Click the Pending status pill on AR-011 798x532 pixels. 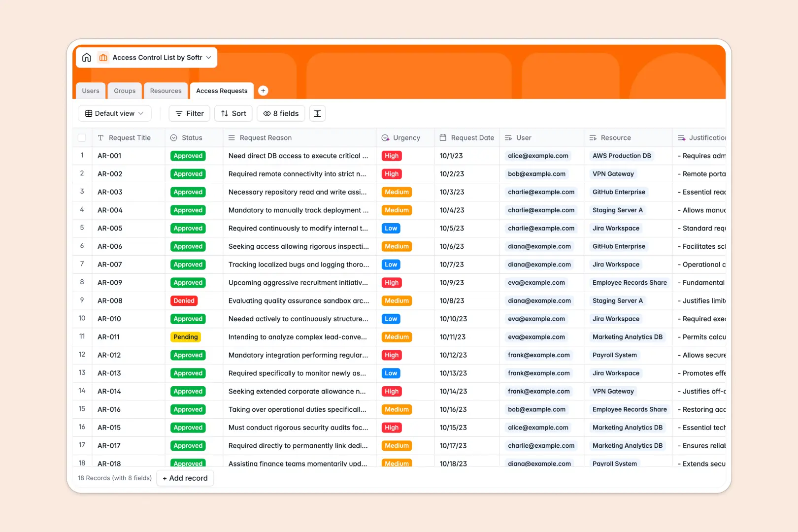[x=185, y=337]
